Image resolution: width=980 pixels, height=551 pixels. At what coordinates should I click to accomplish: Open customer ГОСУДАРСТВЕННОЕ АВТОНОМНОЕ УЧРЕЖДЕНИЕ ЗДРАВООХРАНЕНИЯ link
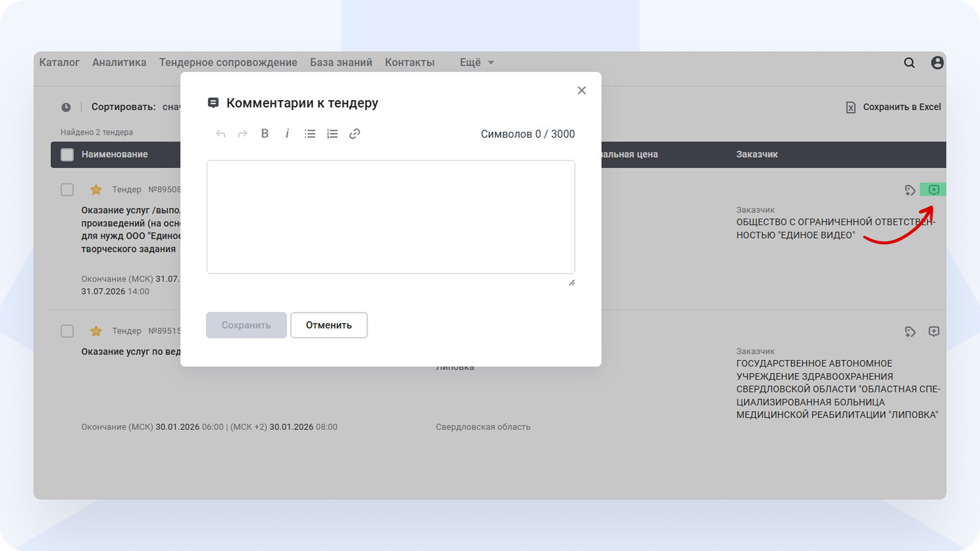tap(838, 389)
